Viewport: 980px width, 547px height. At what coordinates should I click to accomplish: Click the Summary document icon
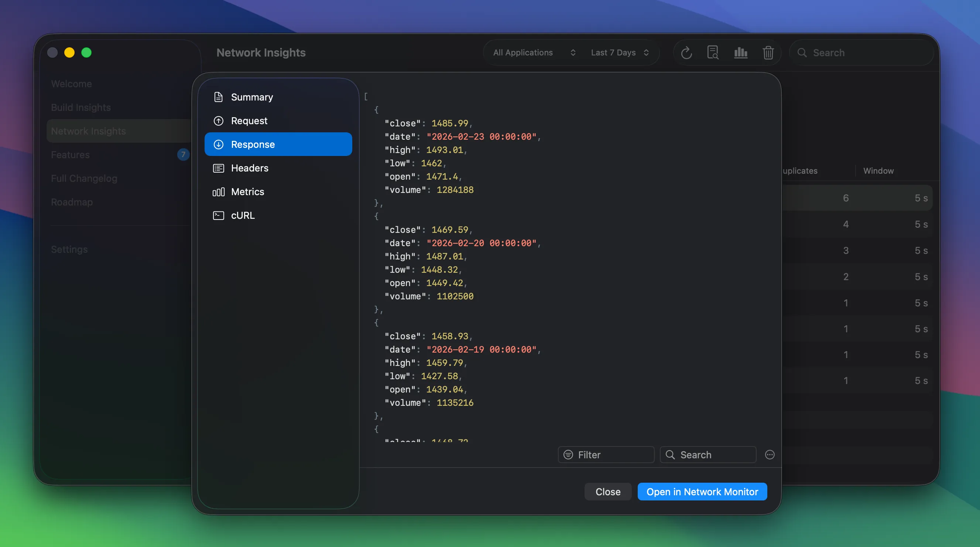(218, 97)
